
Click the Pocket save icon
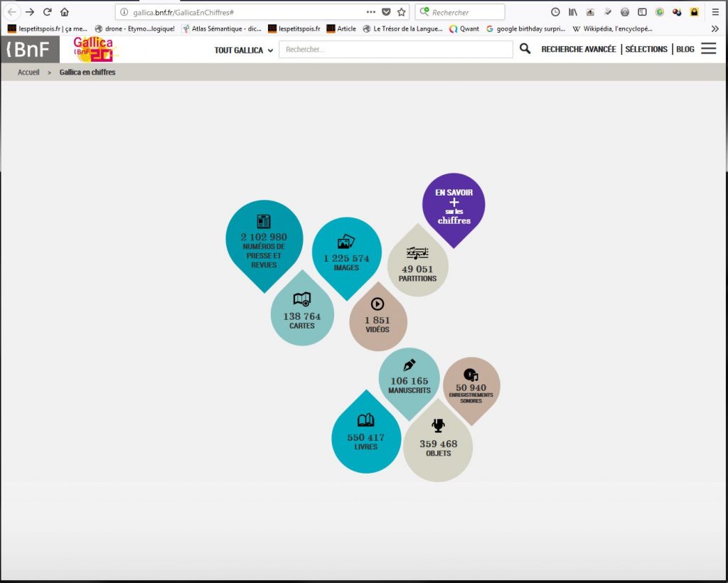(386, 12)
